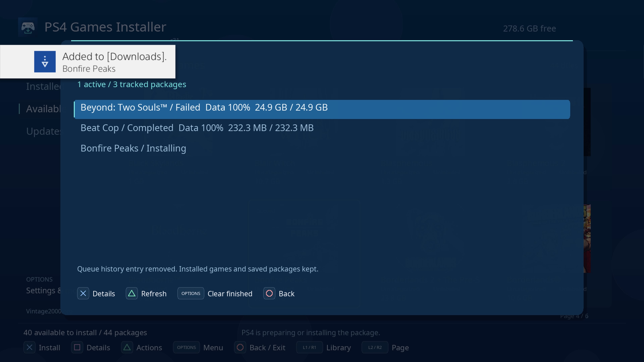Click the triangle icon next to Refresh

pos(132,294)
